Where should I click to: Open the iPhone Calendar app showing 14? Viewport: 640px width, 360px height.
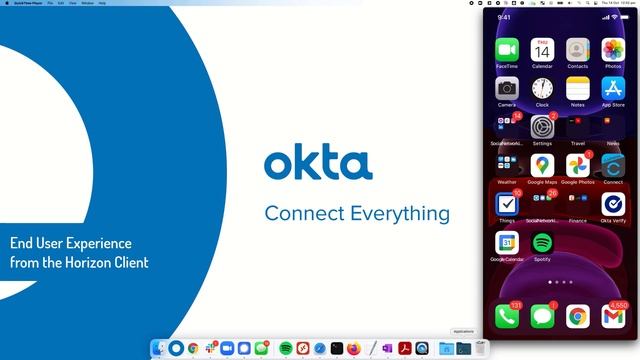click(x=542, y=50)
